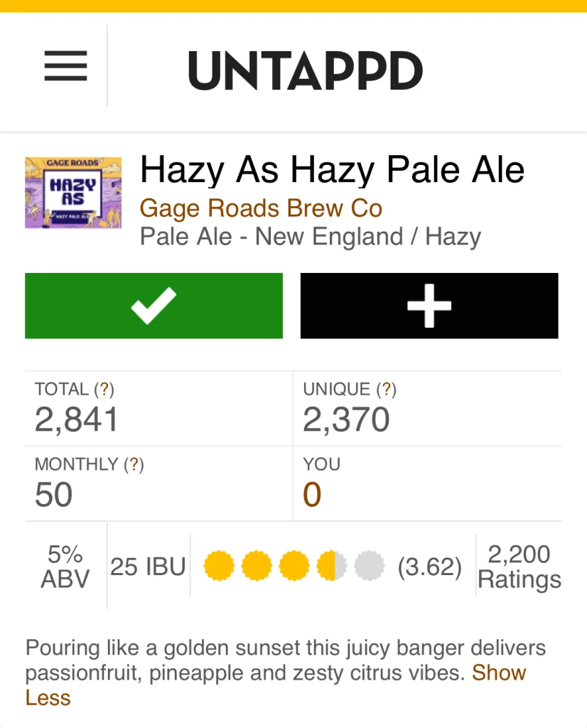
Task: Click the UNTAPPD logo
Action: pos(306,70)
